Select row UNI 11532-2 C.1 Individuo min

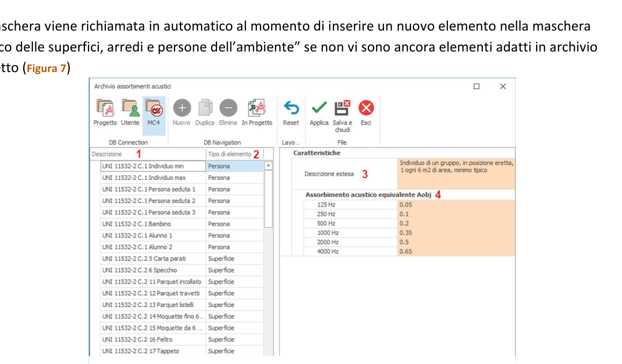pos(153,166)
